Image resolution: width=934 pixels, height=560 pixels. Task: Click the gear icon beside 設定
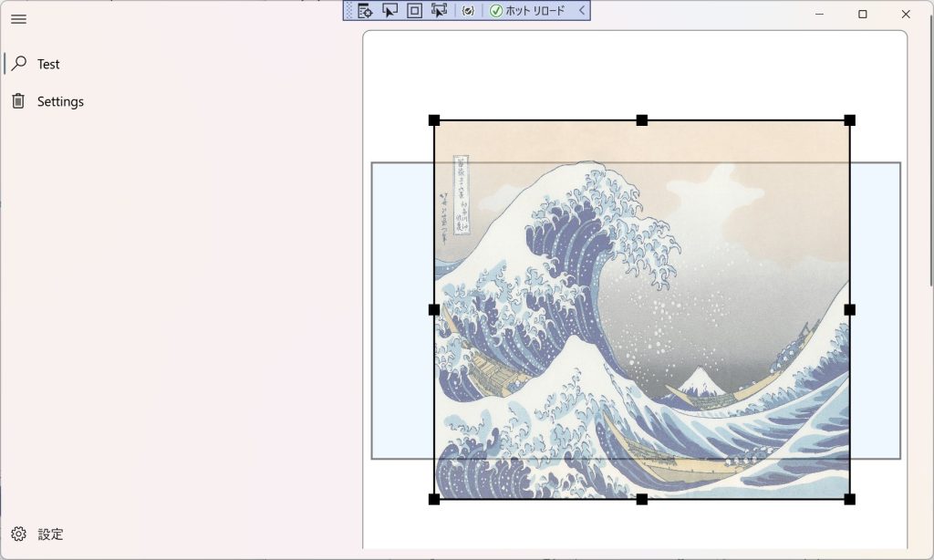click(18, 534)
